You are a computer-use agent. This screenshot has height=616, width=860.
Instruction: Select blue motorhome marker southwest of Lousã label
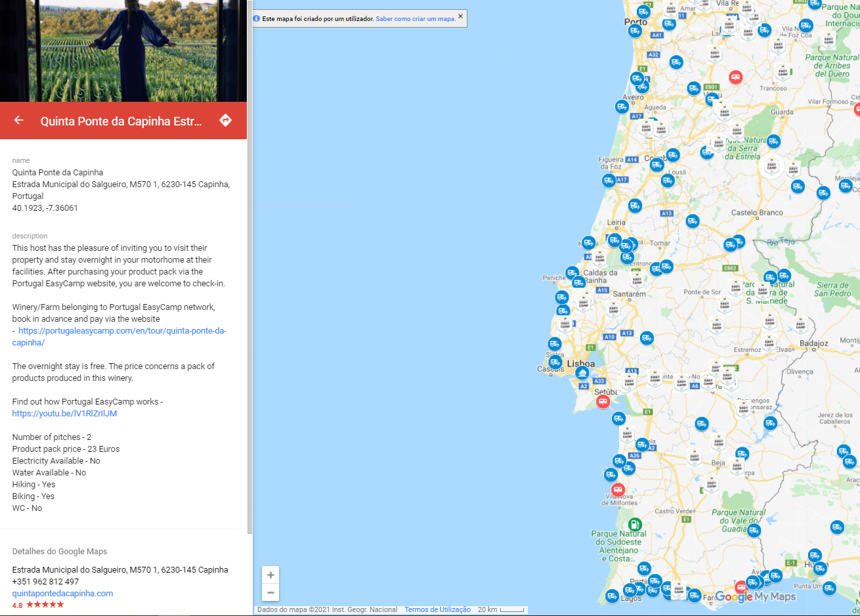pyautogui.click(x=668, y=180)
